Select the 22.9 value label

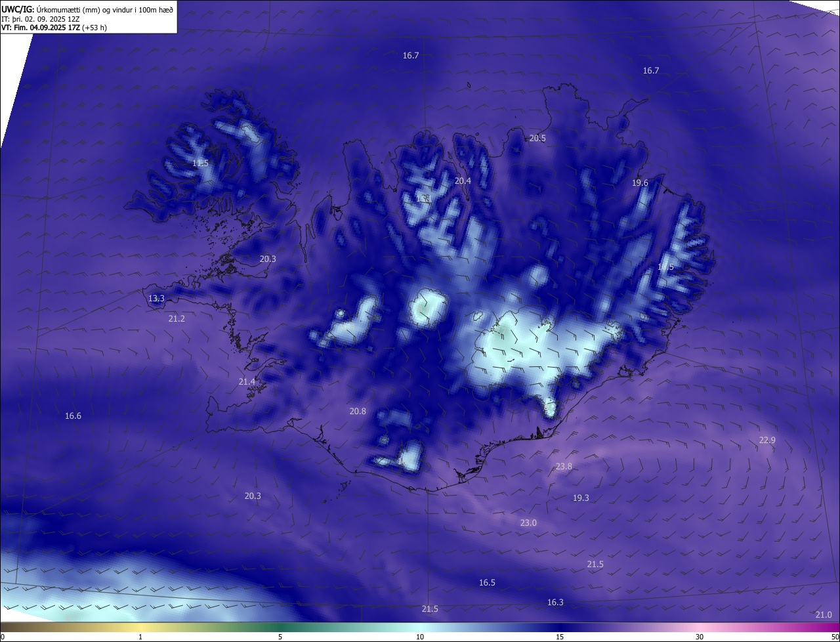click(x=767, y=440)
